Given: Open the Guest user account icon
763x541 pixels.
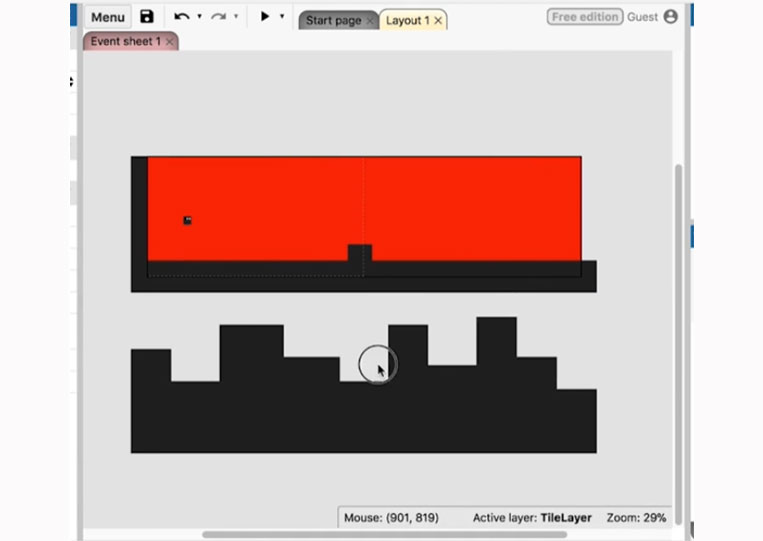Looking at the screenshot, I should coord(671,17).
